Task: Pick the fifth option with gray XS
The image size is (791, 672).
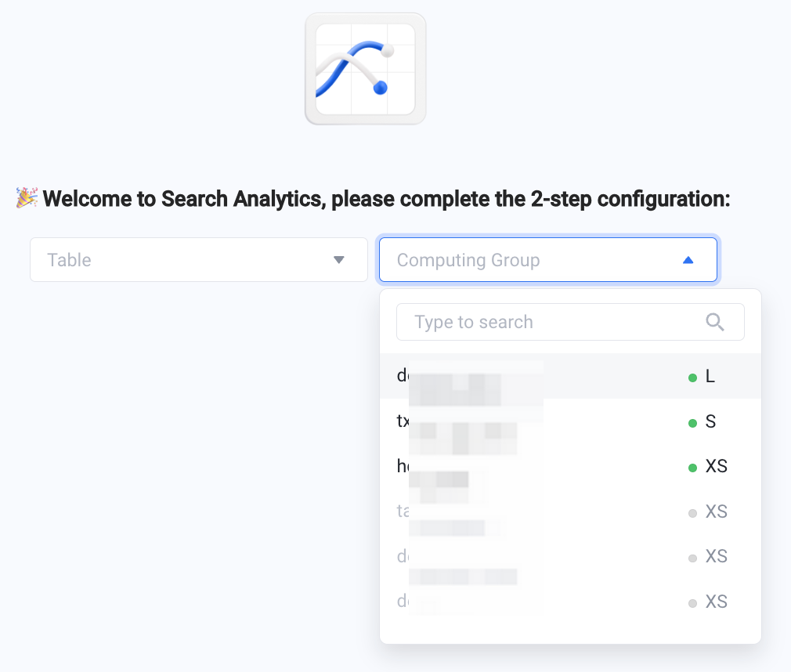Action: coord(570,556)
